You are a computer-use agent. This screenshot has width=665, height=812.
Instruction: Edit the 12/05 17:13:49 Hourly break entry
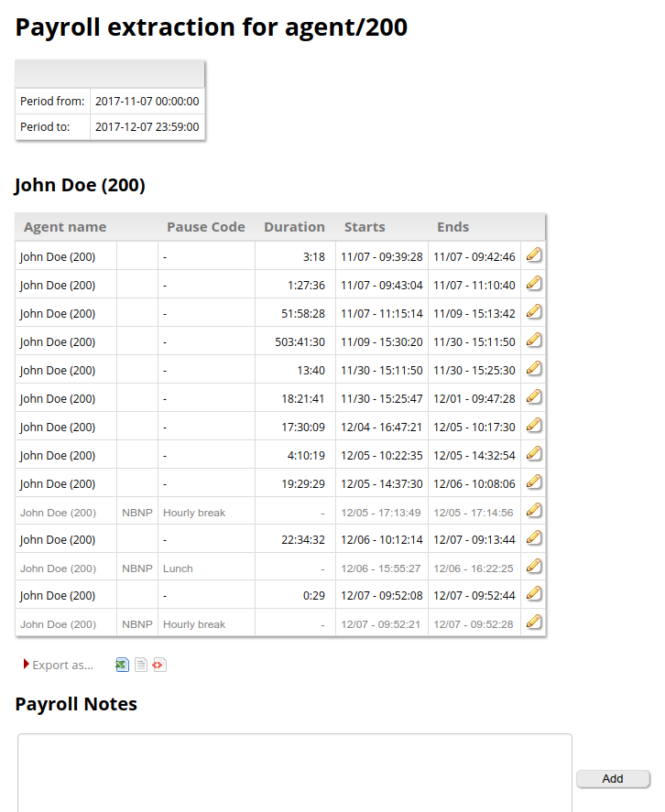coord(533,511)
